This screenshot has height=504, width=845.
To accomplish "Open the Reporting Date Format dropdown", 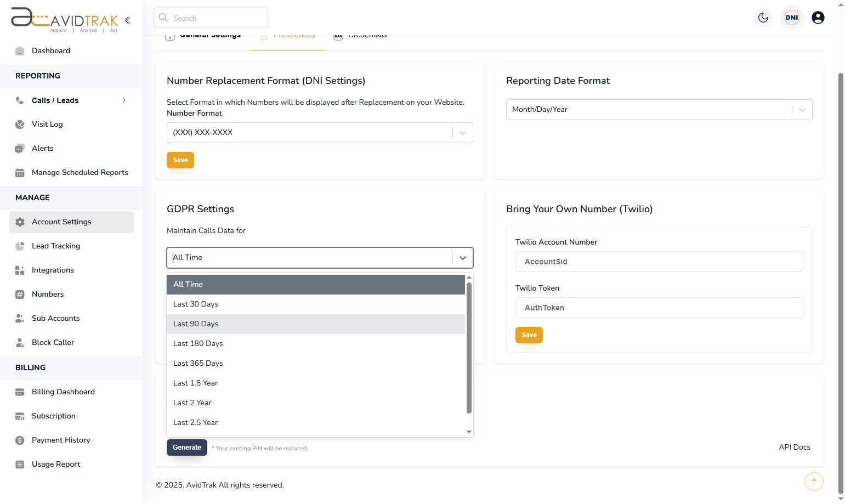I will (x=659, y=109).
